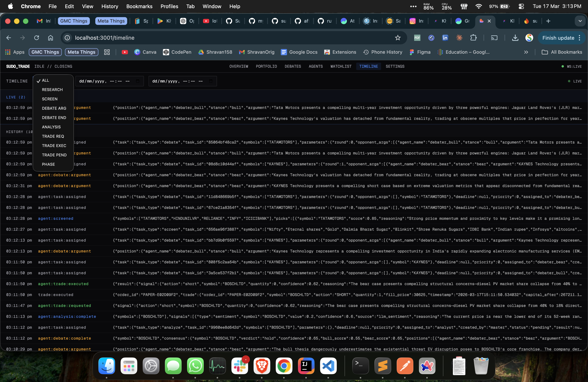Open calendar picker of second date field
Image resolution: width=588 pixels, height=382 pixels.
(211, 81)
